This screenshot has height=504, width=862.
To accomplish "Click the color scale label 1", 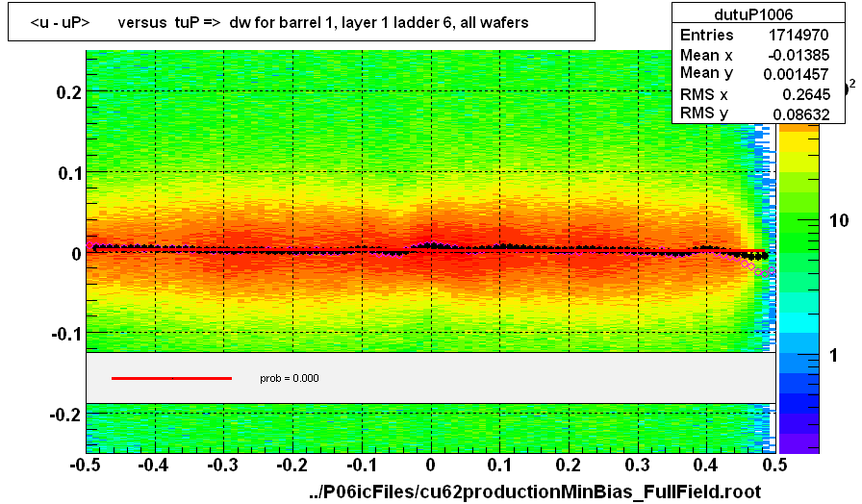I will [833, 356].
